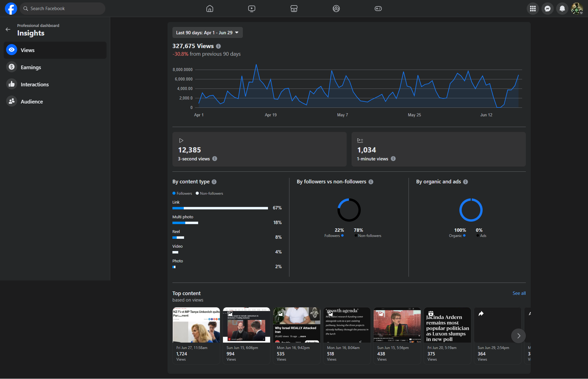Open Jacinda Ardern top content thumbnail
The height and width of the screenshot is (379, 588).
(447, 325)
